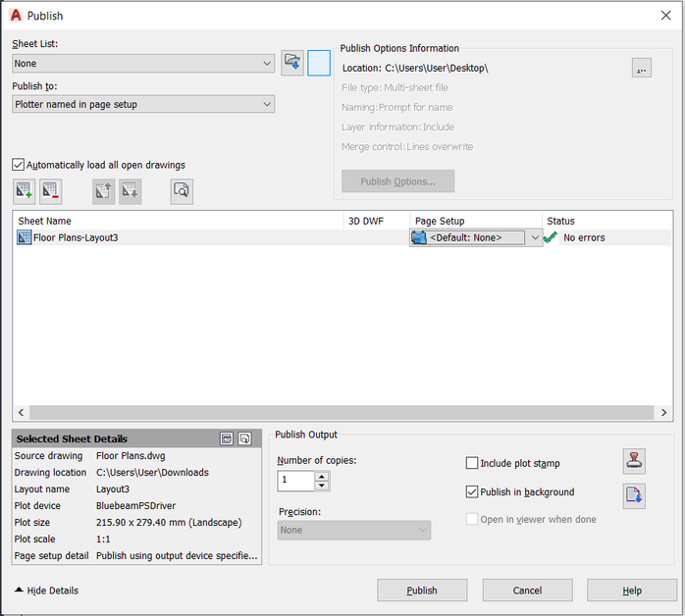Select the Floor Plans-Layout3 sheet row
The width and height of the screenshot is (685, 616).
(x=342, y=237)
